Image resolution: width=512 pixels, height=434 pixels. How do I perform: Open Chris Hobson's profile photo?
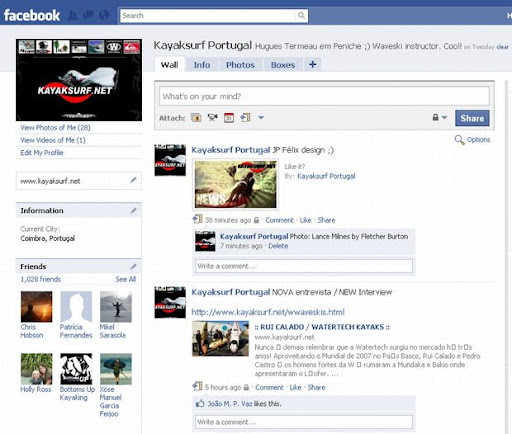(x=36, y=307)
